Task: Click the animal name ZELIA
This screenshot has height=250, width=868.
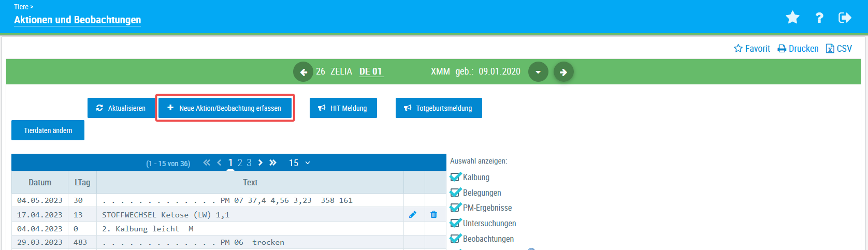Action: [x=341, y=71]
